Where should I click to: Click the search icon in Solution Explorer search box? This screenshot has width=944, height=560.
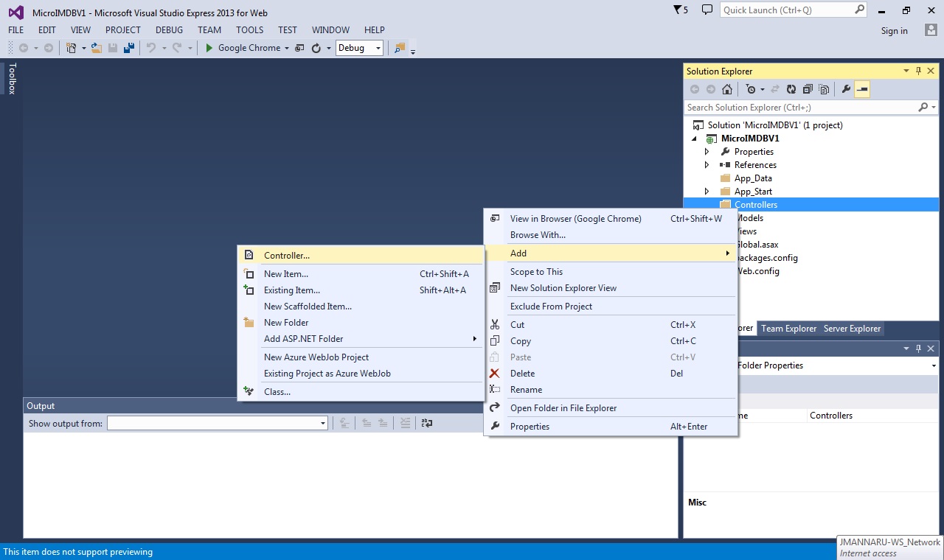click(x=923, y=108)
